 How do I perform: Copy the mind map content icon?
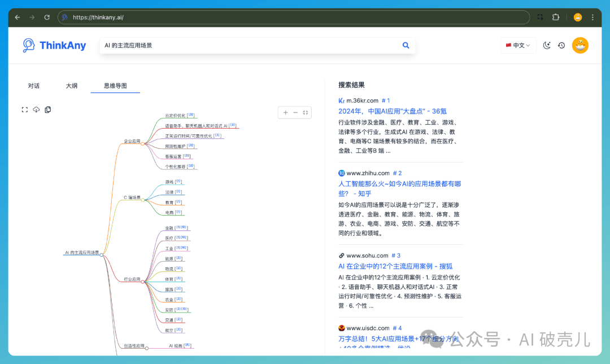(48, 109)
